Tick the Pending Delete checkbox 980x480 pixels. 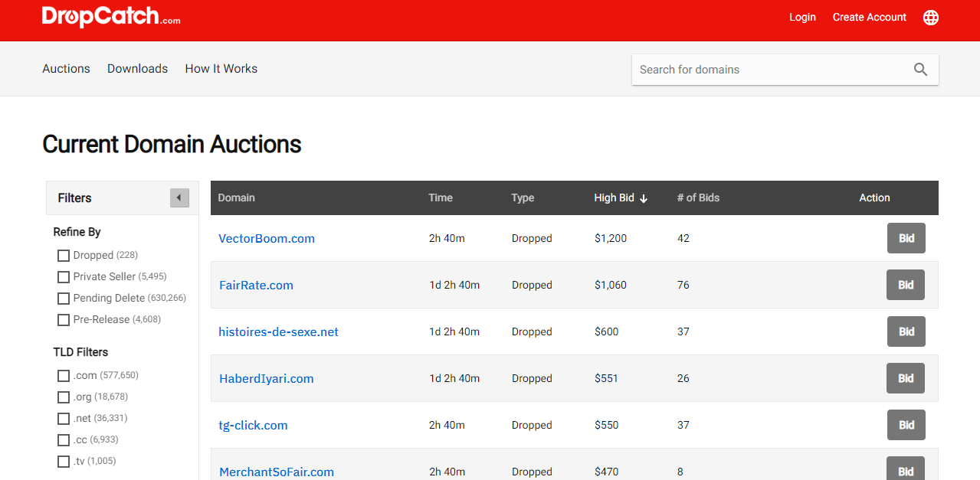[x=64, y=299]
